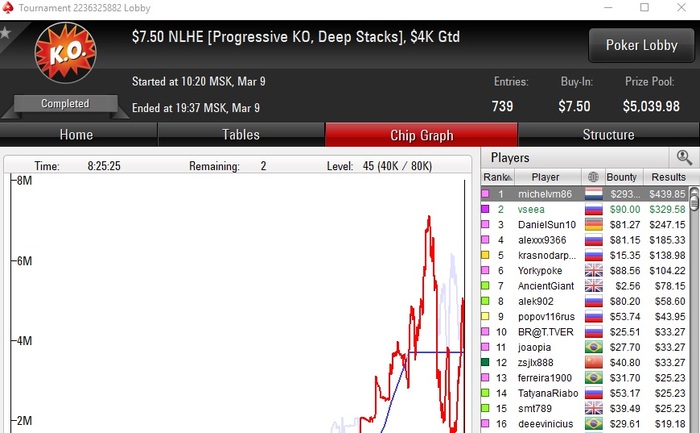Image resolution: width=700 pixels, height=433 pixels.
Task: Click the $5,039.98 prize pool value
Action: [x=651, y=106]
